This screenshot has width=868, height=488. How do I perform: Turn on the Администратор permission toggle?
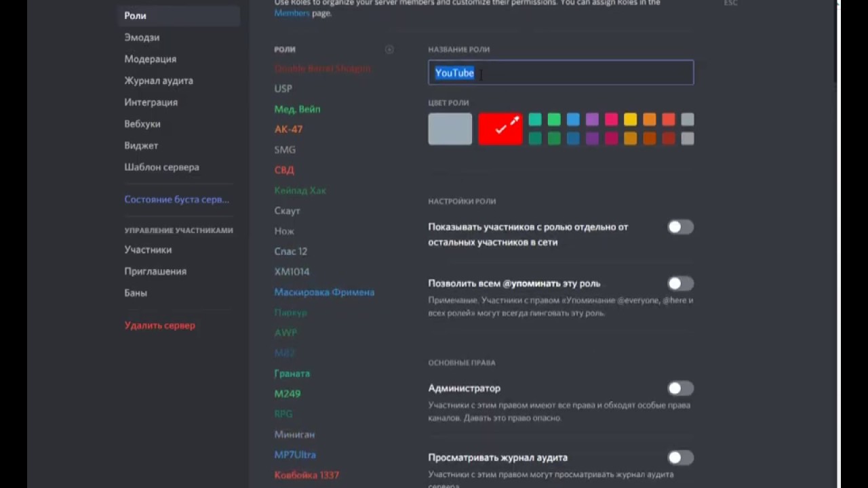point(680,388)
